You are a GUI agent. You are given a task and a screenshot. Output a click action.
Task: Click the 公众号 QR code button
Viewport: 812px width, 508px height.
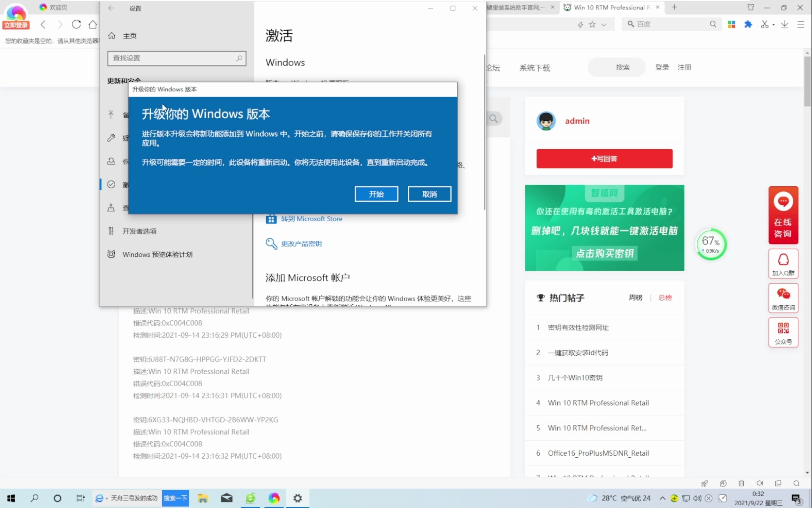point(783,332)
